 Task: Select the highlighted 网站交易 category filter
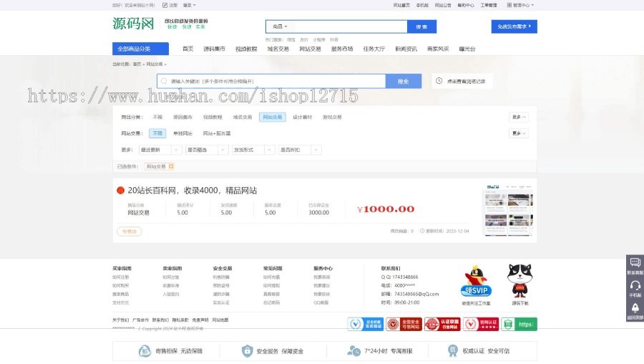(x=273, y=118)
